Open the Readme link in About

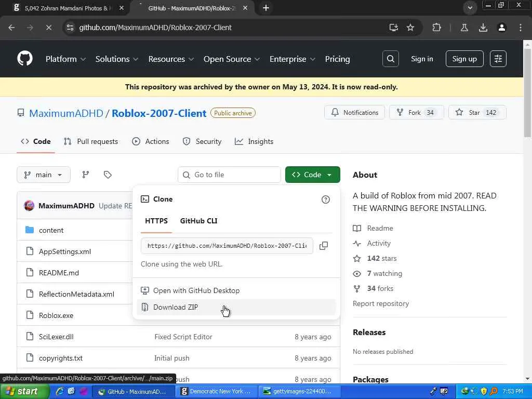click(x=380, y=229)
